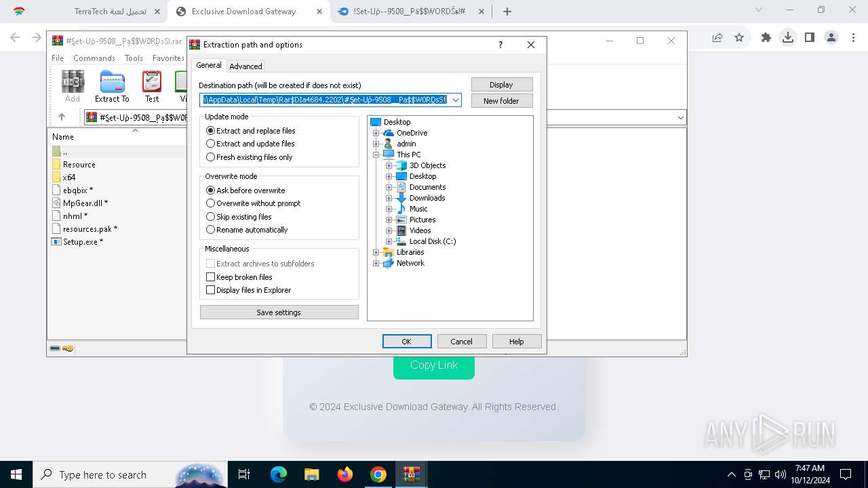
Task: Expand the Libraries tree node
Action: (x=376, y=252)
